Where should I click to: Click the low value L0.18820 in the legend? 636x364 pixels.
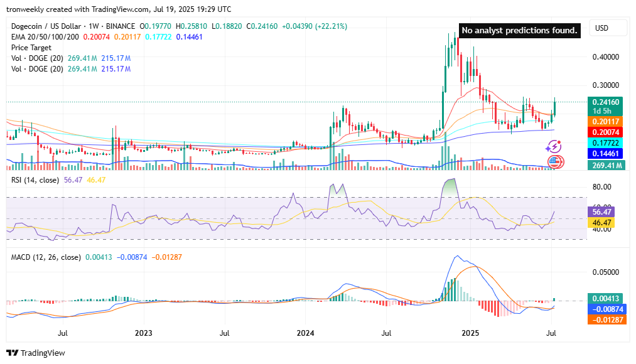227,26
